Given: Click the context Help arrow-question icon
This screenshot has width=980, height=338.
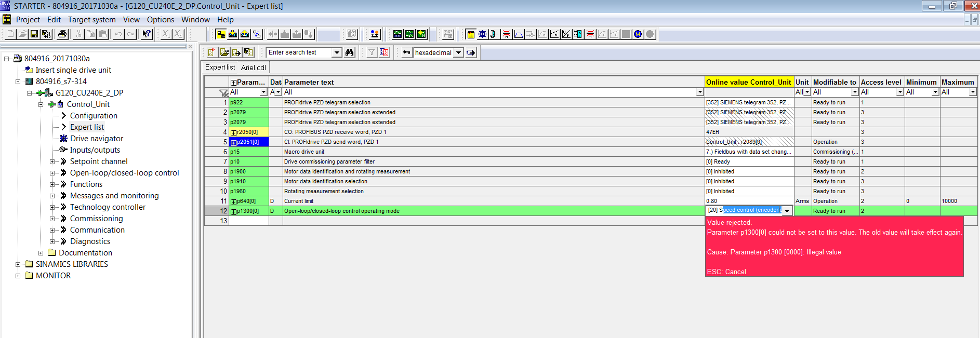Looking at the screenshot, I should (x=147, y=34).
